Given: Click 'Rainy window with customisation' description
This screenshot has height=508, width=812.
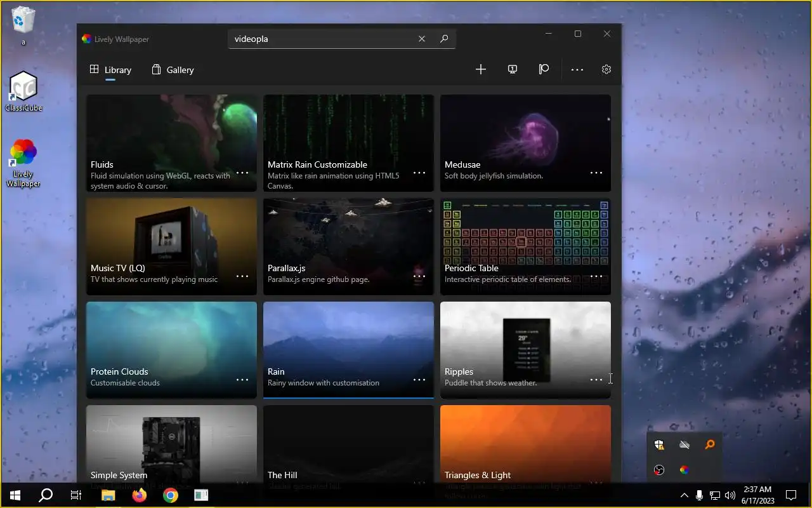Looking at the screenshot, I should (324, 383).
